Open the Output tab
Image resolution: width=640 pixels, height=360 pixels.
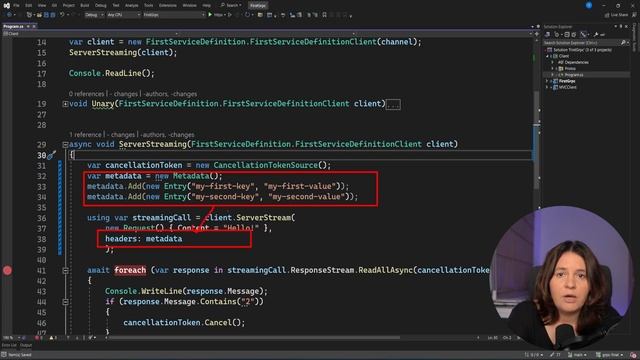coord(26,345)
